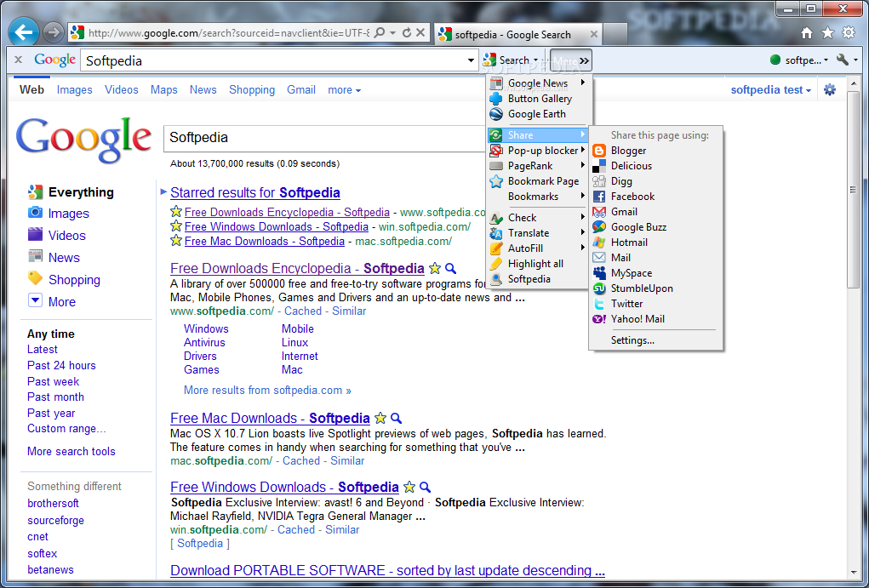Toggle star beside starred win.softpedia.com entry

click(x=176, y=226)
